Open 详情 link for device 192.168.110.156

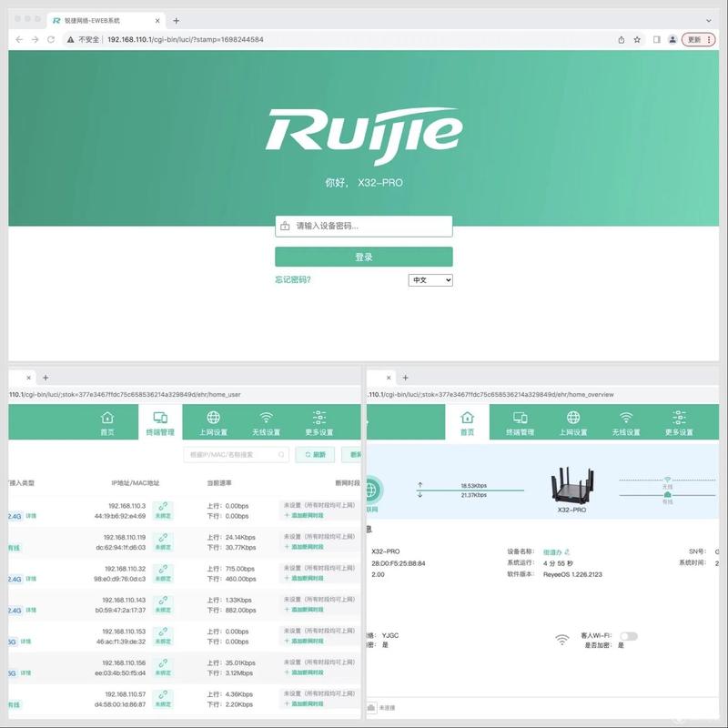[26, 672]
